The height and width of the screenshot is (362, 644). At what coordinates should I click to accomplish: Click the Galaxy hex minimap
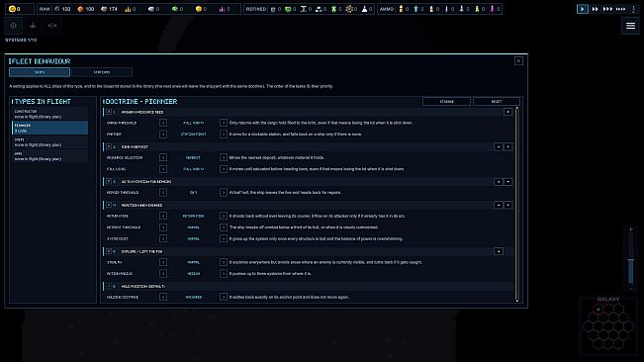[608, 326]
